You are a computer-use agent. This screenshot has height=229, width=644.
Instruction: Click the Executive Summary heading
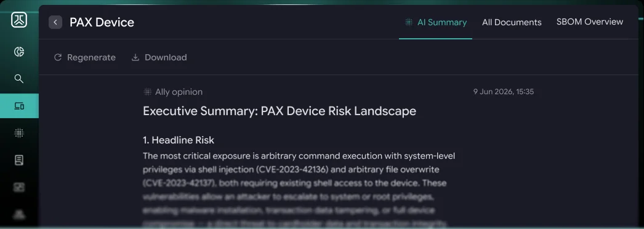pyautogui.click(x=280, y=111)
